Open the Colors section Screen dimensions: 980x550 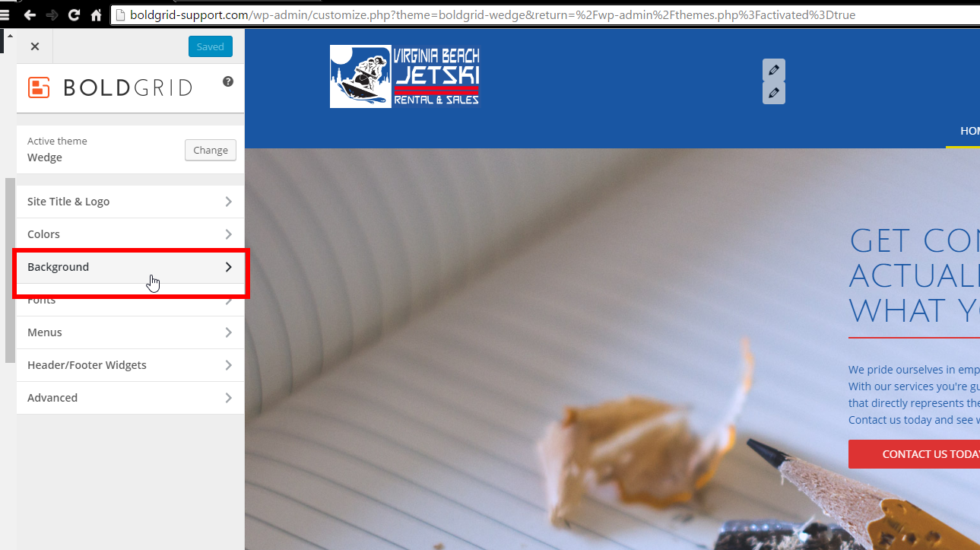click(x=131, y=234)
